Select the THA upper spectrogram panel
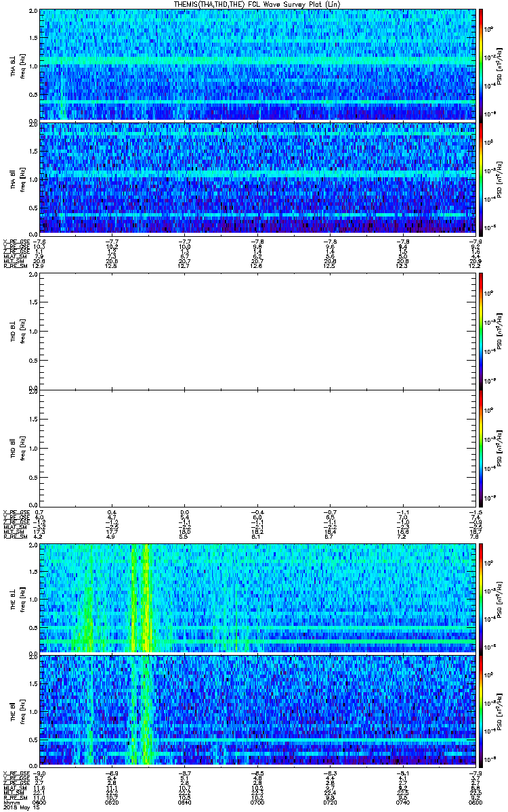 (x=257, y=65)
